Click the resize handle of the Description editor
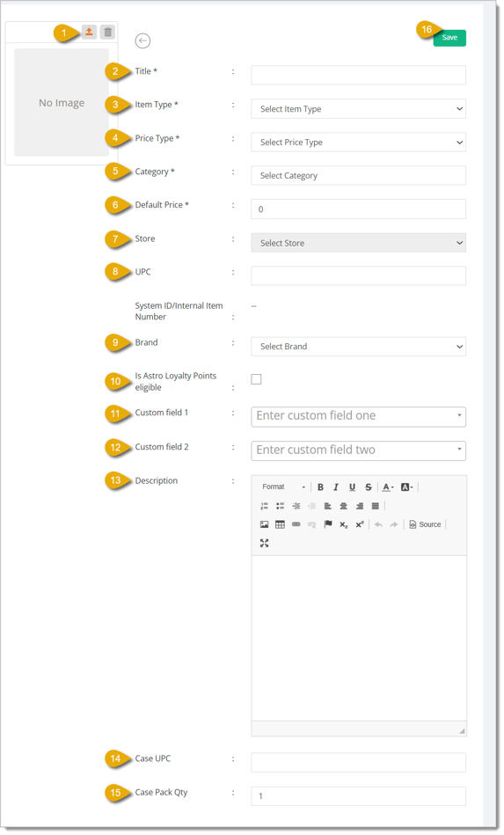This screenshot has width=504, height=835. tap(462, 731)
